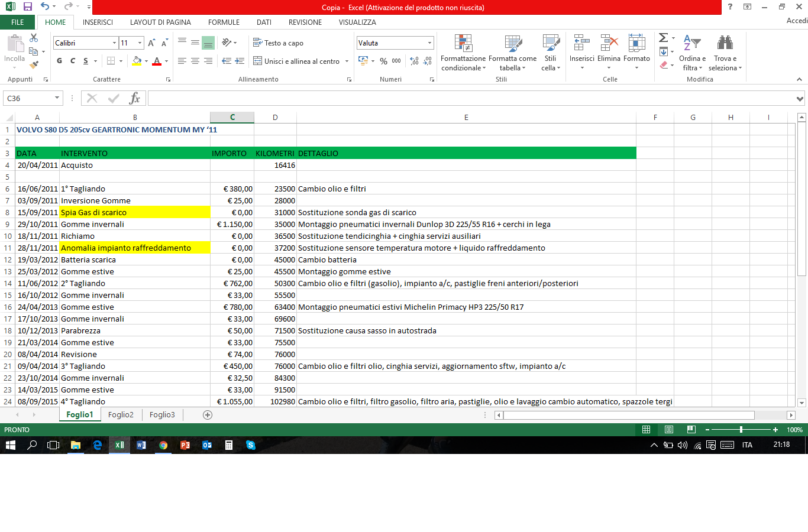Open the font size 11 dropdown

pos(140,43)
